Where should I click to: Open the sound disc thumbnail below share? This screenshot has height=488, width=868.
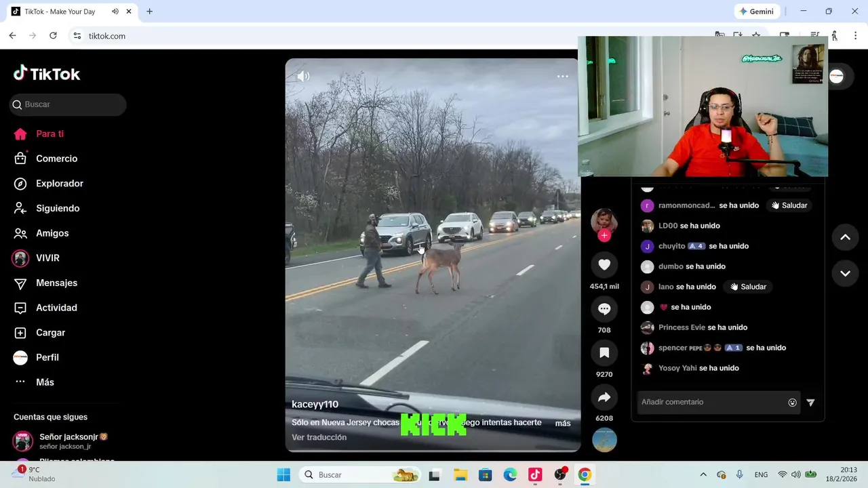click(604, 440)
